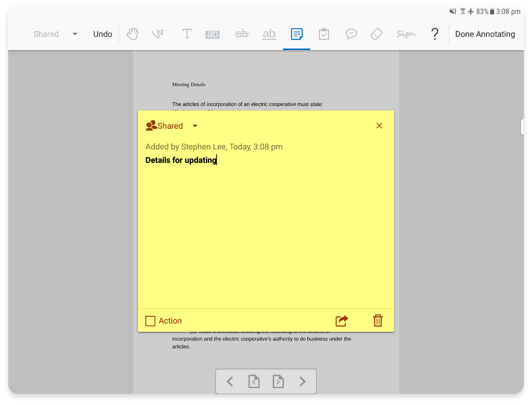
Task: Share the note using export icon
Action: [x=342, y=321]
